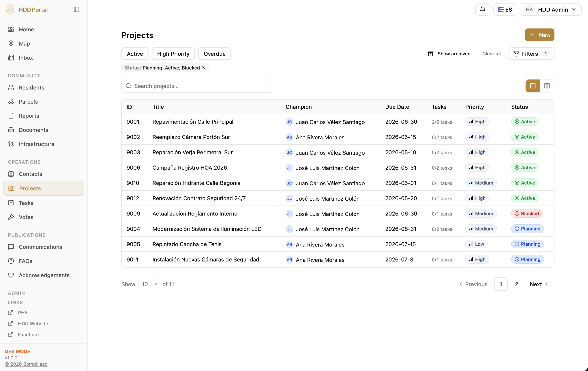Navigate to Residents
This screenshot has width=588, height=371.
coord(44,88)
